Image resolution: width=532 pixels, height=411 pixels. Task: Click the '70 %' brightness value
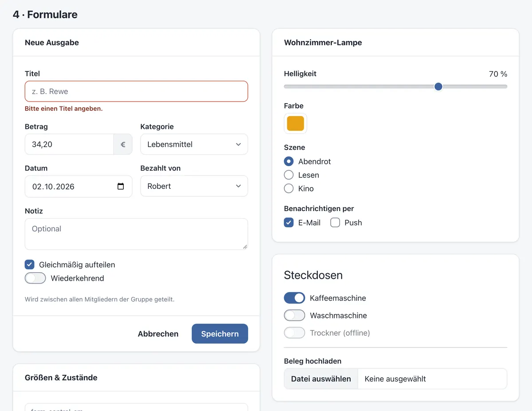(498, 74)
